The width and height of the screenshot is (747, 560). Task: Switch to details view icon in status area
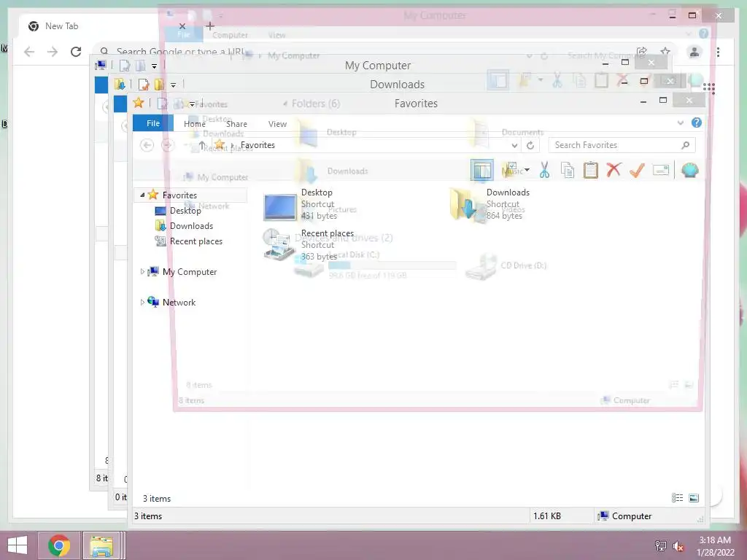pos(678,498)
